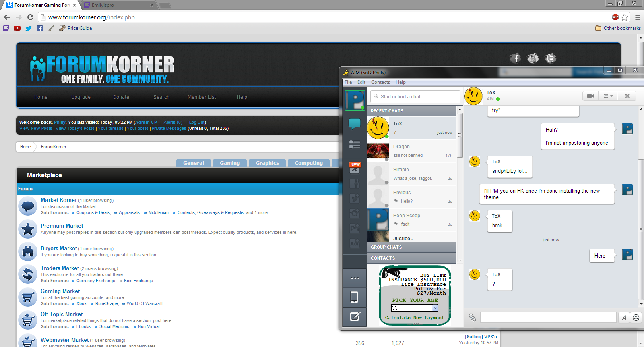Open text formatting in AIM chat
The image size is (644, 347).
coord(624,318)
